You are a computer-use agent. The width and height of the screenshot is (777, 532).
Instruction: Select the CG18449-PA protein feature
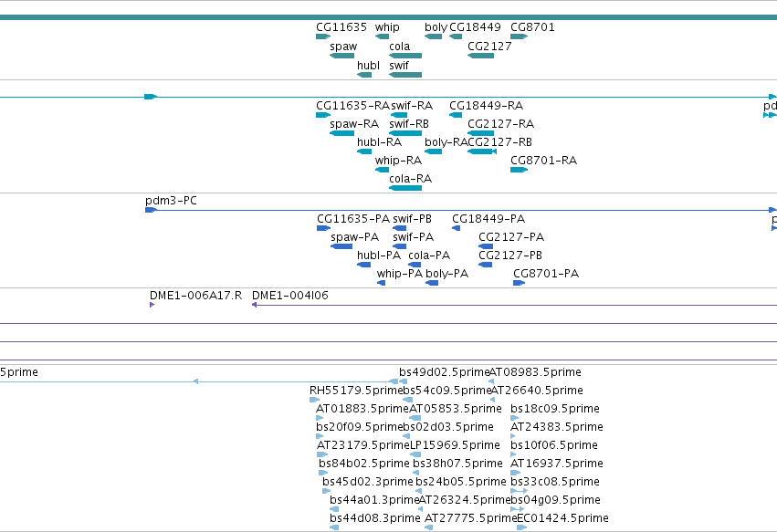click(457, 228)
